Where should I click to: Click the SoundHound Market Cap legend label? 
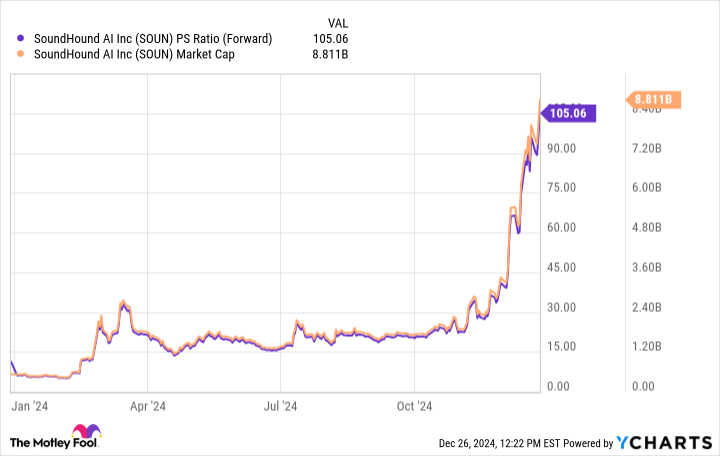[x=134, y=54]
